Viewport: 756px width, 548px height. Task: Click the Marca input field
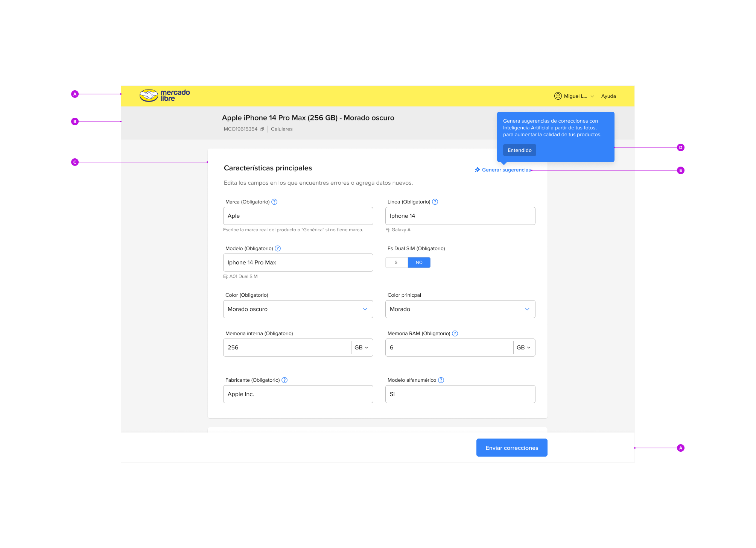298,216
